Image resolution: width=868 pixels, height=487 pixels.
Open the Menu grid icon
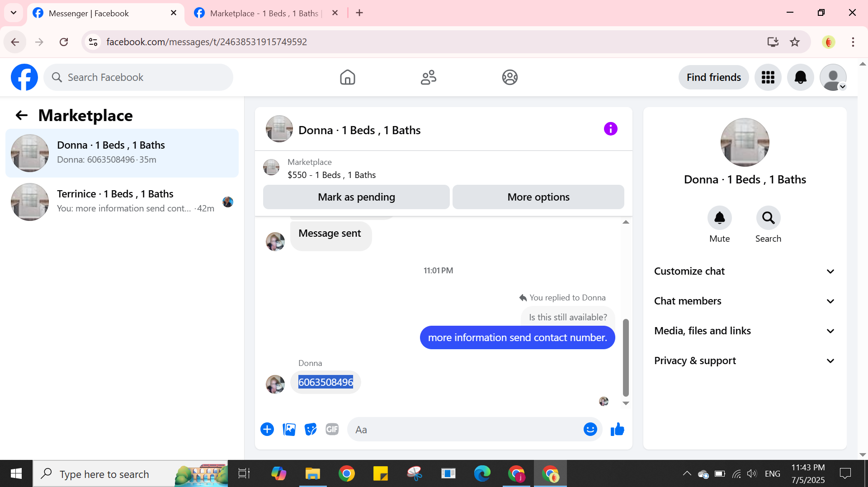tap(768, 77)
